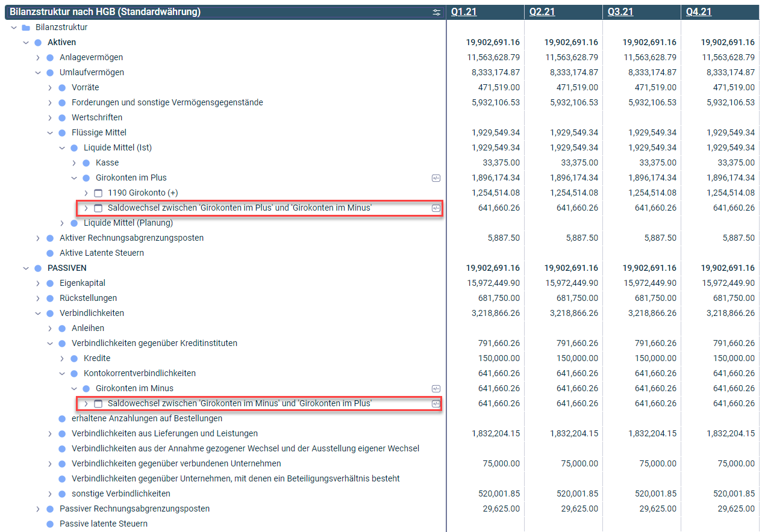Click the Bilanzstruktur folder icon
The width and height of the screenshot is (762, 532).
click(26, 27)
